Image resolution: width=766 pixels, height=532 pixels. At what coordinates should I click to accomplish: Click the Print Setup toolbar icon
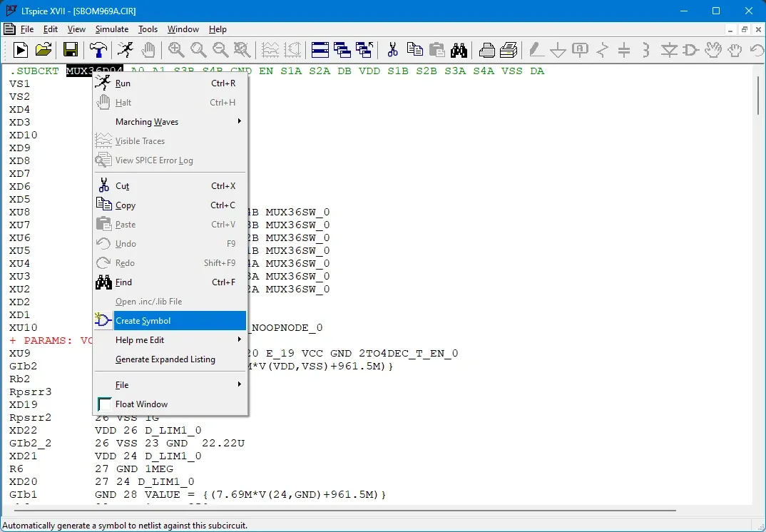pyautogui.click(x=486, y=50)
